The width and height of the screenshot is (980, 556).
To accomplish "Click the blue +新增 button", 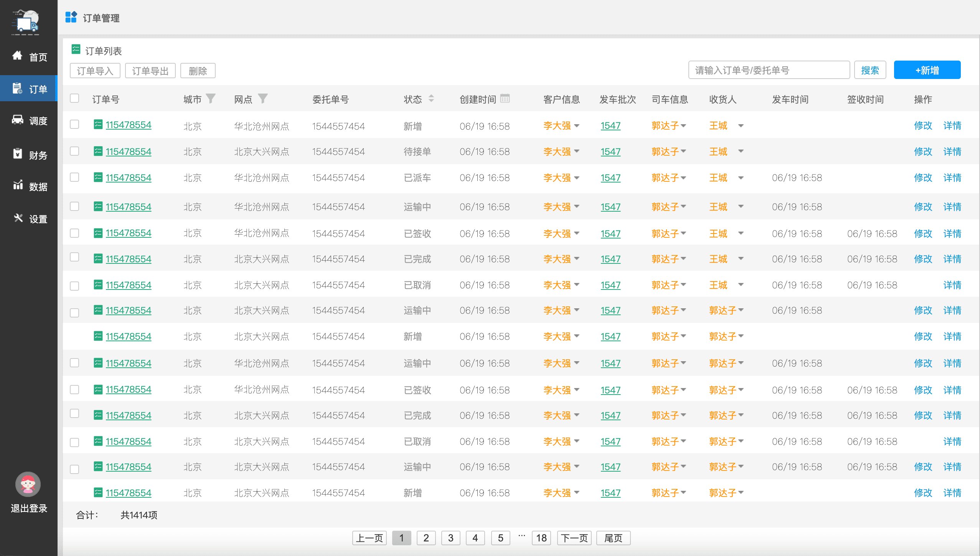I will (927, 70).
